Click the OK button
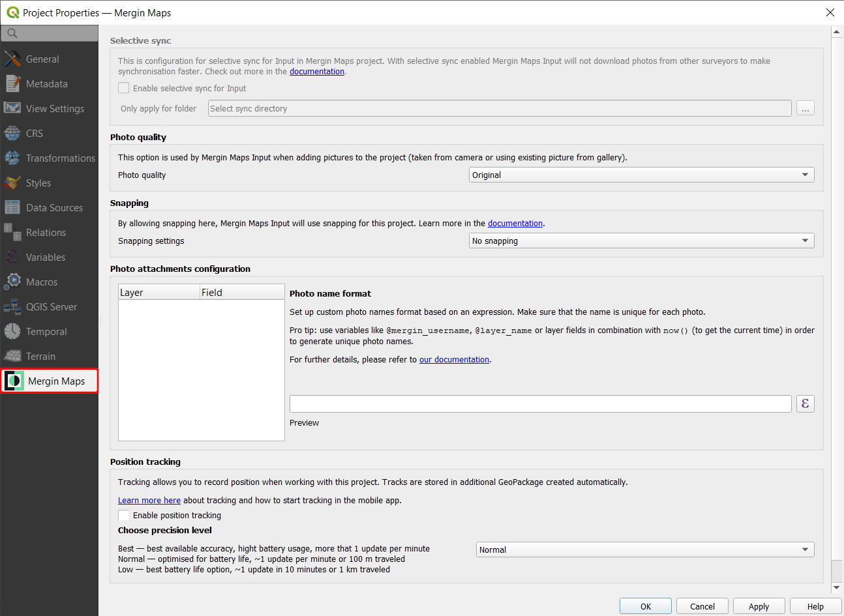The width and height of the screenshot is (844, 616). tap(646, 606)
